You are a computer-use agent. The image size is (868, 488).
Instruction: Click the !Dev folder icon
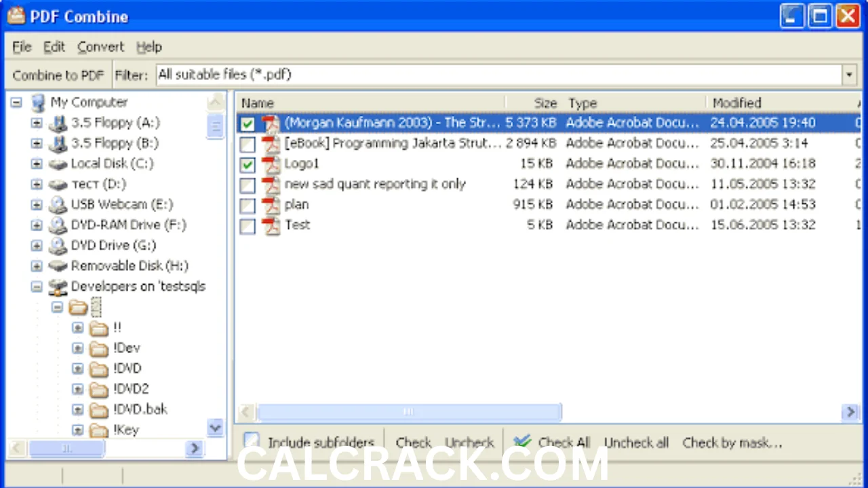pos(99,349)
